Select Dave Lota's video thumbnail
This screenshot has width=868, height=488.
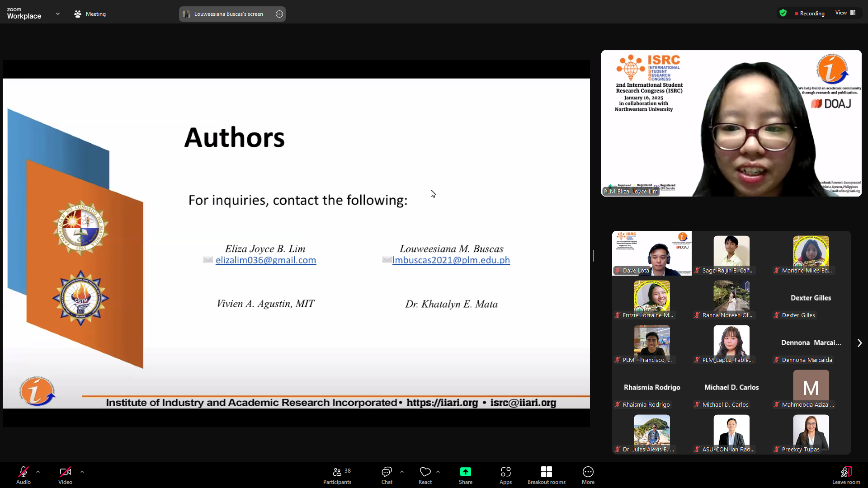pyautogui.click(x=651, y=253)
